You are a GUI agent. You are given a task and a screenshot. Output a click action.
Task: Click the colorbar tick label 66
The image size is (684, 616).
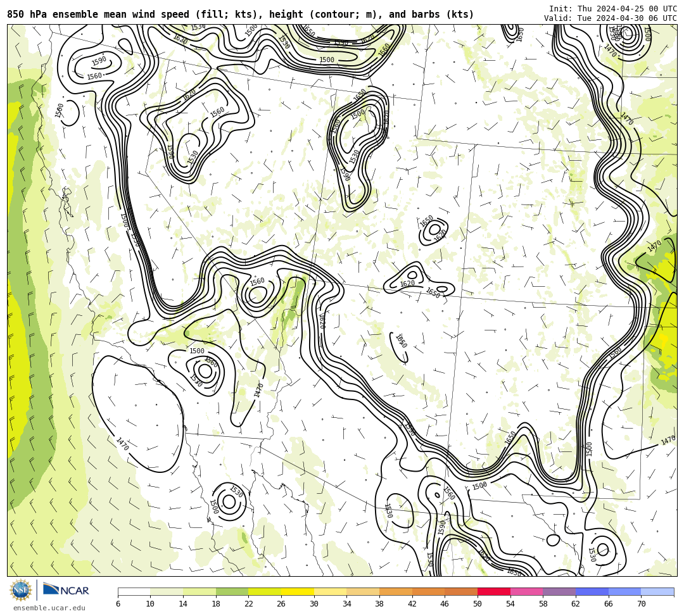point(609,604)
